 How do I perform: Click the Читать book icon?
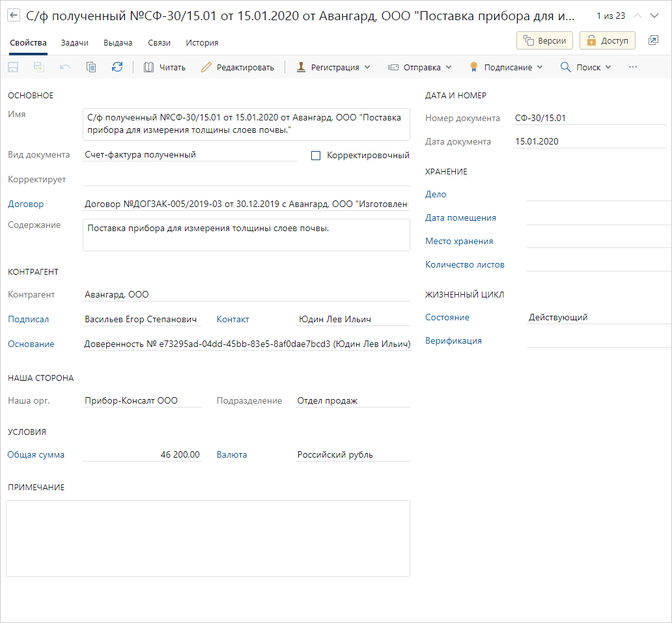[x=149, y=67]
